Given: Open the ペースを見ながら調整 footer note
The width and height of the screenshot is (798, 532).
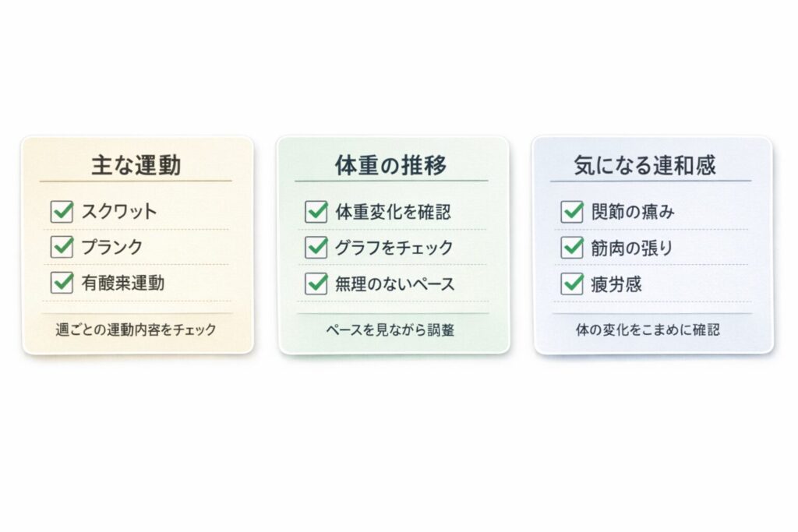Looking at the screenshot, I should (x=390, y=329).
